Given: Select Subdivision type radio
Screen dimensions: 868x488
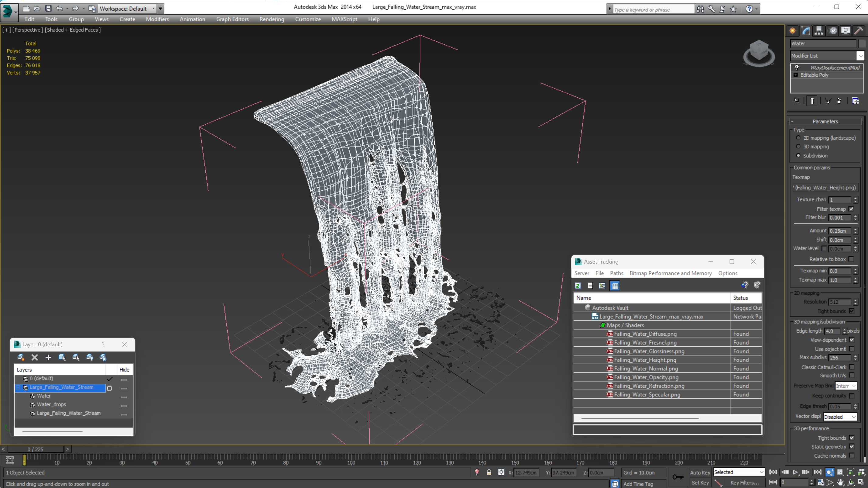Looking at the screenshot, I should (798, 155).
